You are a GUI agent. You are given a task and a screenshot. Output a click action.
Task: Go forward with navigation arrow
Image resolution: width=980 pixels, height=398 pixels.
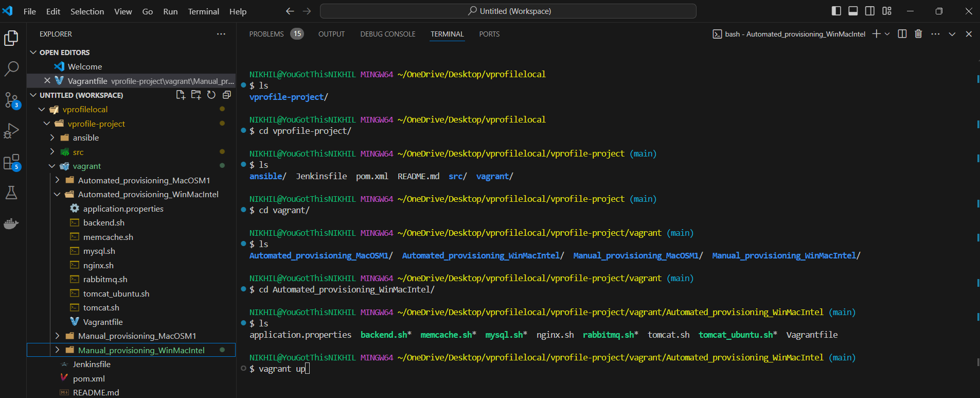pyautogui.click(x=307, y=11)
